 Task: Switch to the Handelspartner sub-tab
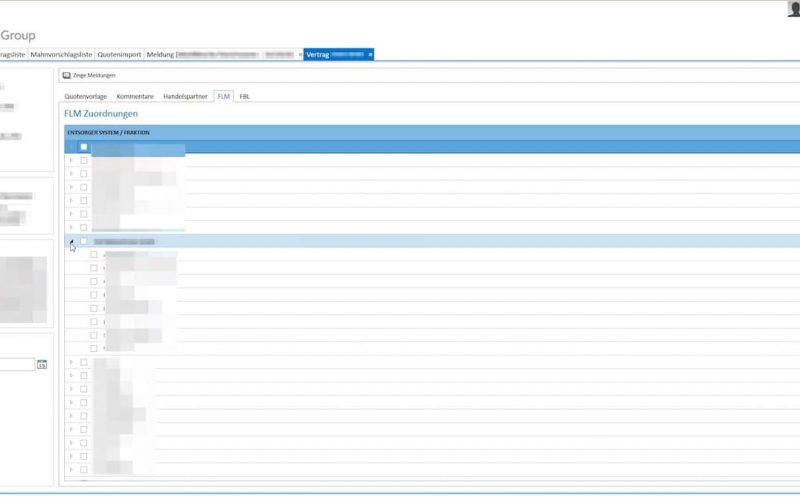pos(185,96)
